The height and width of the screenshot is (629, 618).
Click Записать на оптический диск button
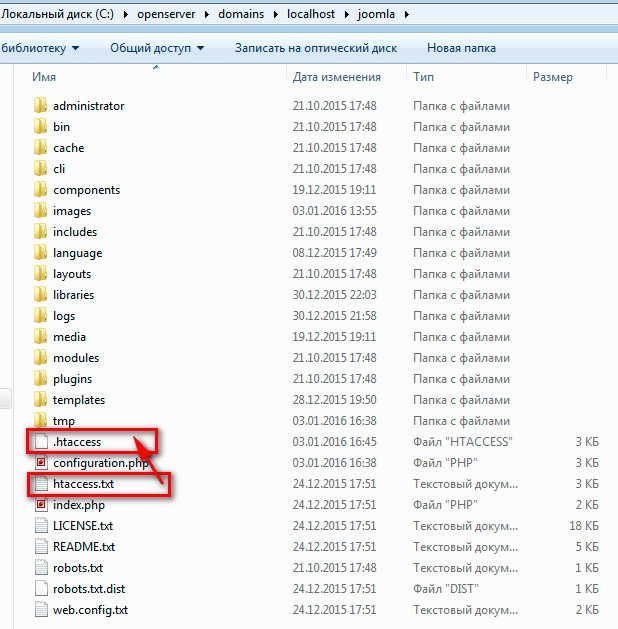click(x=315, y=48)
